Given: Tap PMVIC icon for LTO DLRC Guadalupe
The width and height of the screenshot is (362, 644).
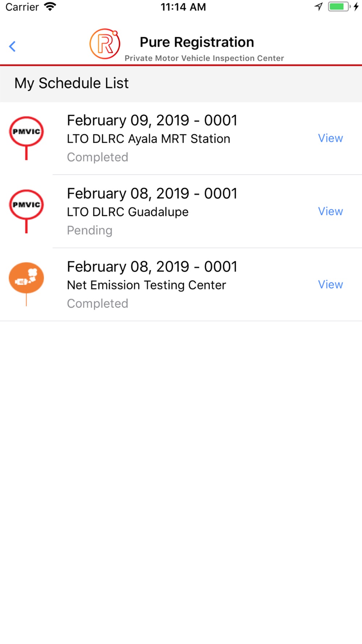Looking at the screenshot, I should 26,205.
